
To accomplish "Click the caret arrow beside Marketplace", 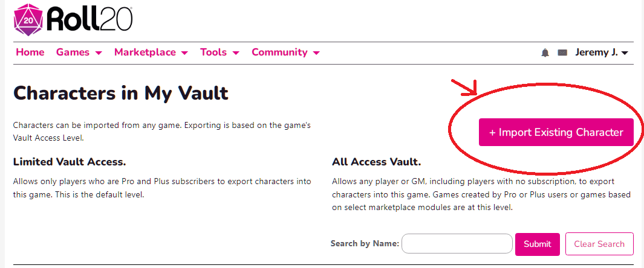I will coord(184,53).
